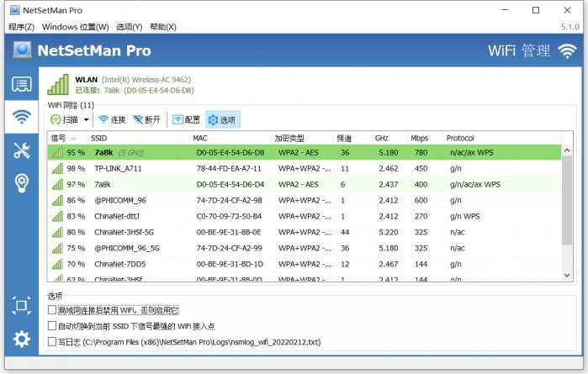The height and width of the screenshot is (374, 588).
Task: Select ChinaNet-dttJ network
Action: tap(305, 216)
